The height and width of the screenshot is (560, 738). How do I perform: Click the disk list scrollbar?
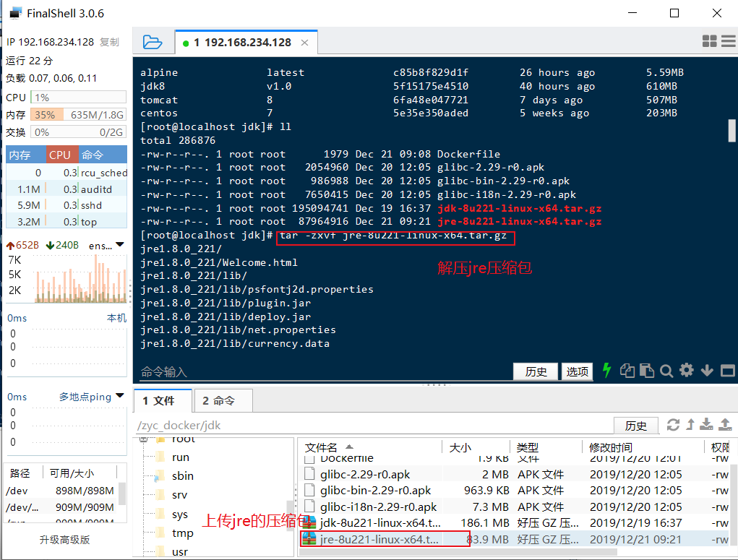click(122, 494)
